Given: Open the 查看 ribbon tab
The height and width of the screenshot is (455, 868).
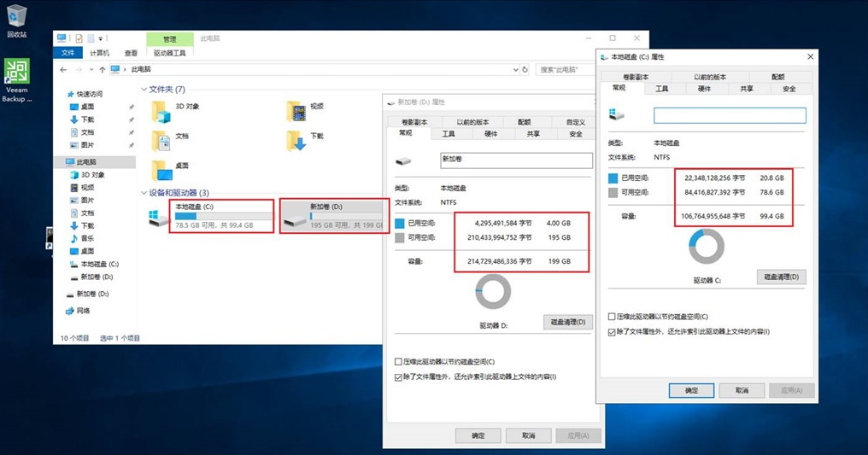Looking at the screenshot, I should click(x=131, y=53).
